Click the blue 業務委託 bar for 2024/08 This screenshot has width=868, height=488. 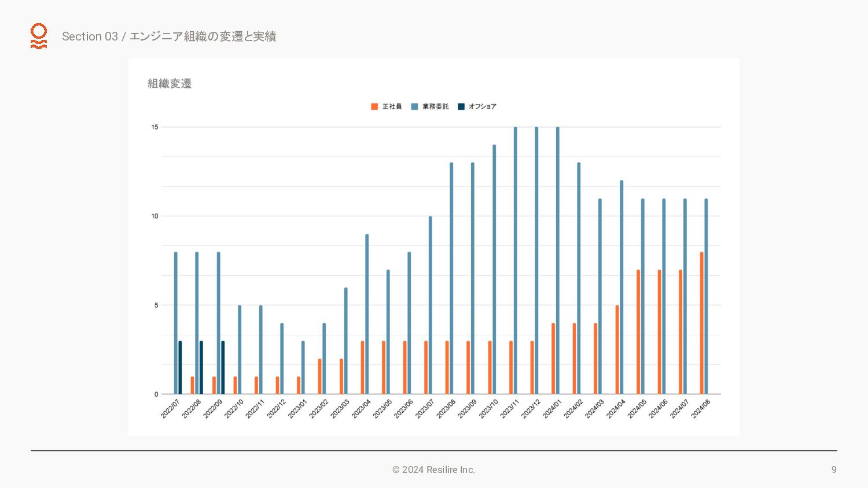(706, 297)
